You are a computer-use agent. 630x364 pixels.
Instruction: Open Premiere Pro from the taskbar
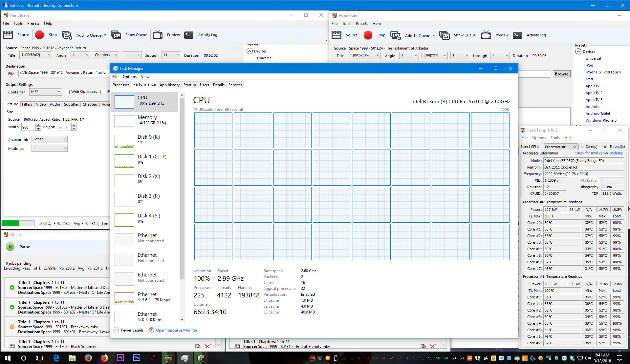(x=120, y=358)
